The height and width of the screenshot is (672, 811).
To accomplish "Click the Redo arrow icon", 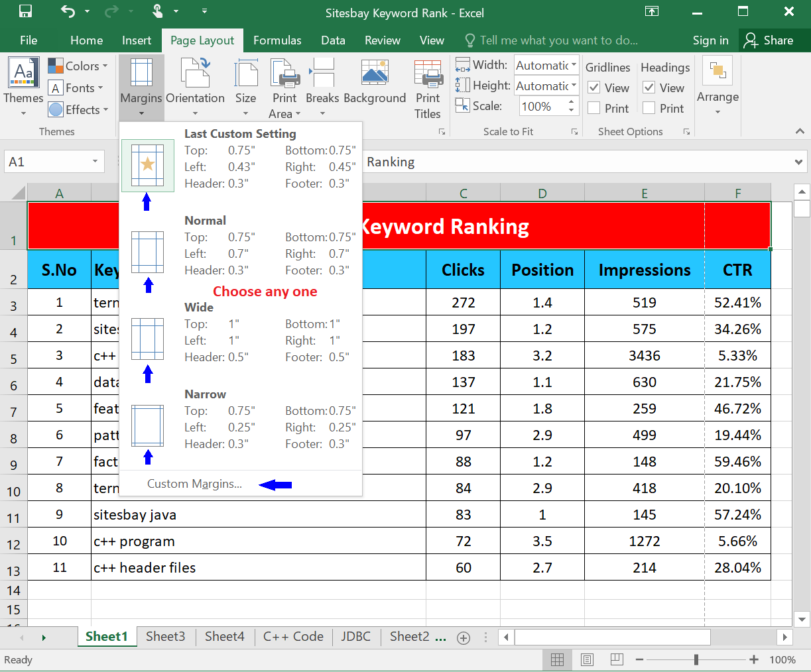I will (x=112, y=11).
